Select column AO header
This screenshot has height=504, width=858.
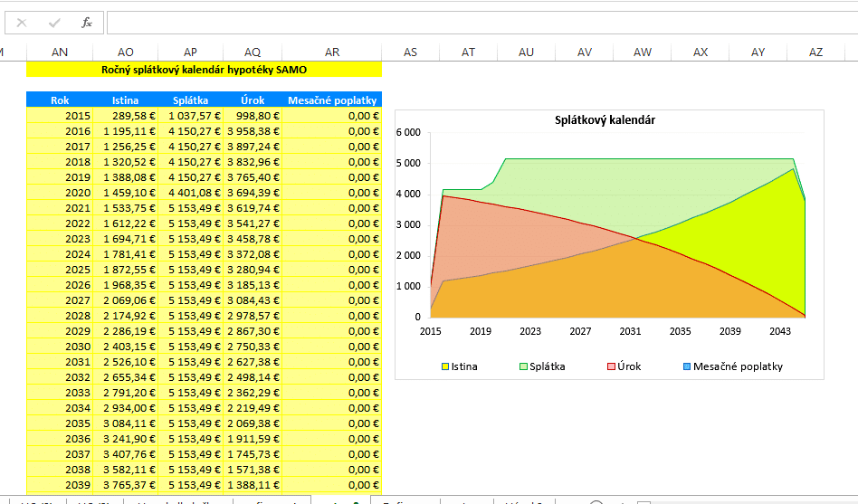(125, 52)
